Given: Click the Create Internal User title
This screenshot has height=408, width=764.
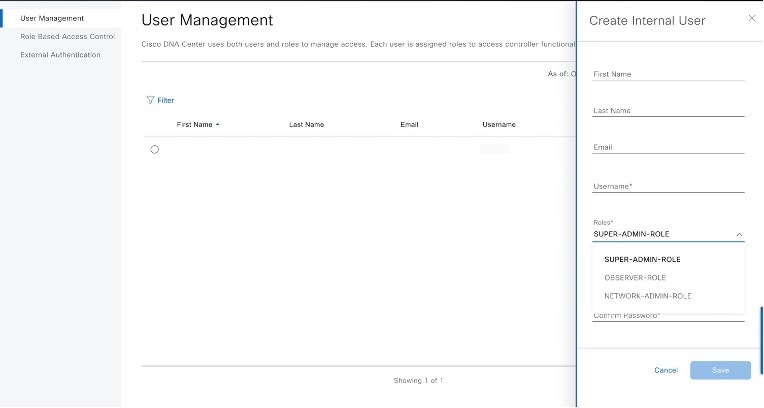Looking at the screenshot, I should click(647, 21).
